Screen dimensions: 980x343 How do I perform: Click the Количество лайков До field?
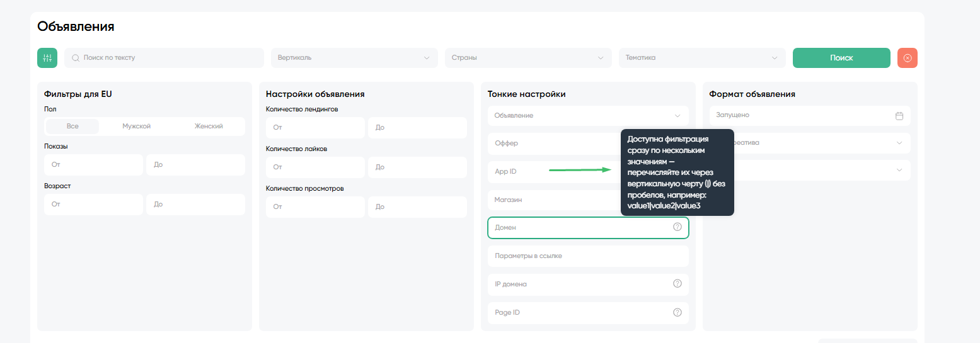417,167
